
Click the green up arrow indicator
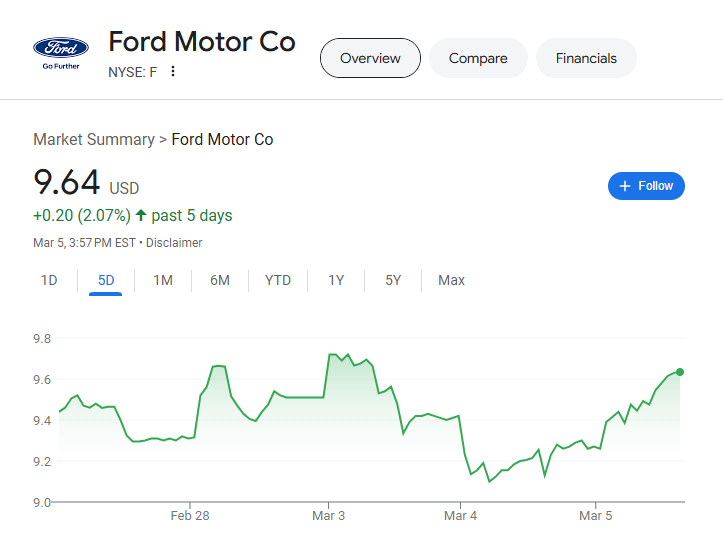point(141,215)
